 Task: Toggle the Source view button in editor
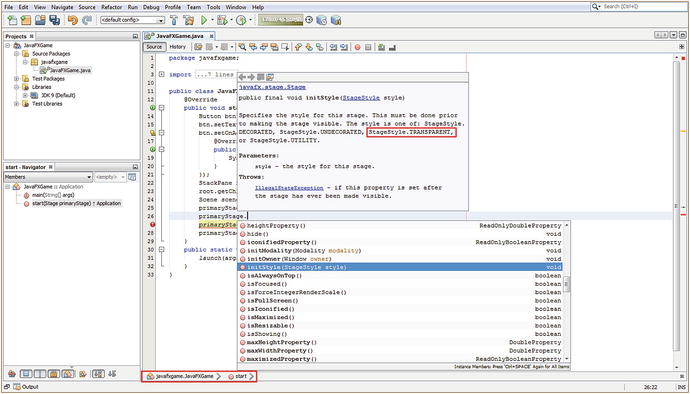coord(155,47)
